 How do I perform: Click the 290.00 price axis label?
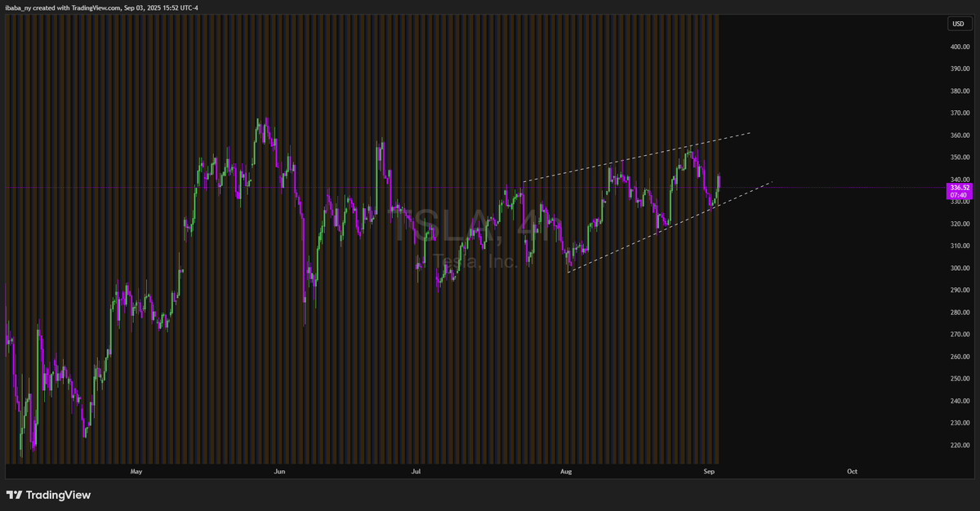959,290
